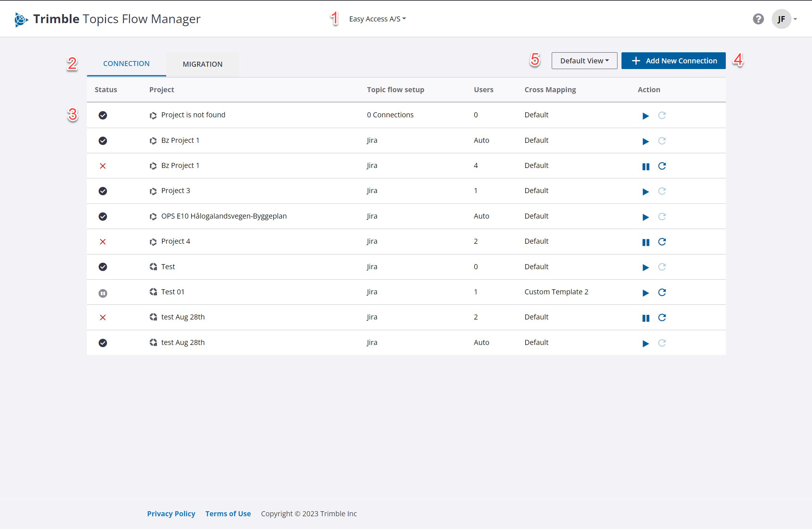Click Jira project icon beside OPS E10
The image size is (812, 529).
coord(153,217)
